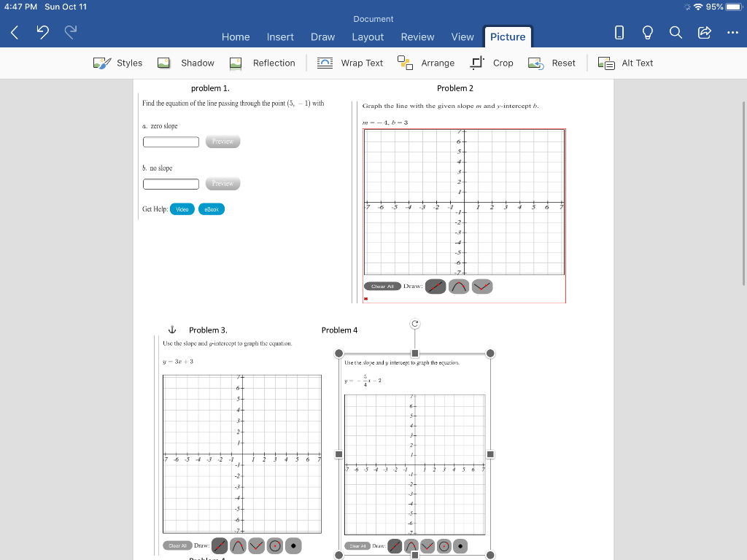Viewport: 747px width, 560px height.
Task: Open the Reflection options
Action: (262, 63)
